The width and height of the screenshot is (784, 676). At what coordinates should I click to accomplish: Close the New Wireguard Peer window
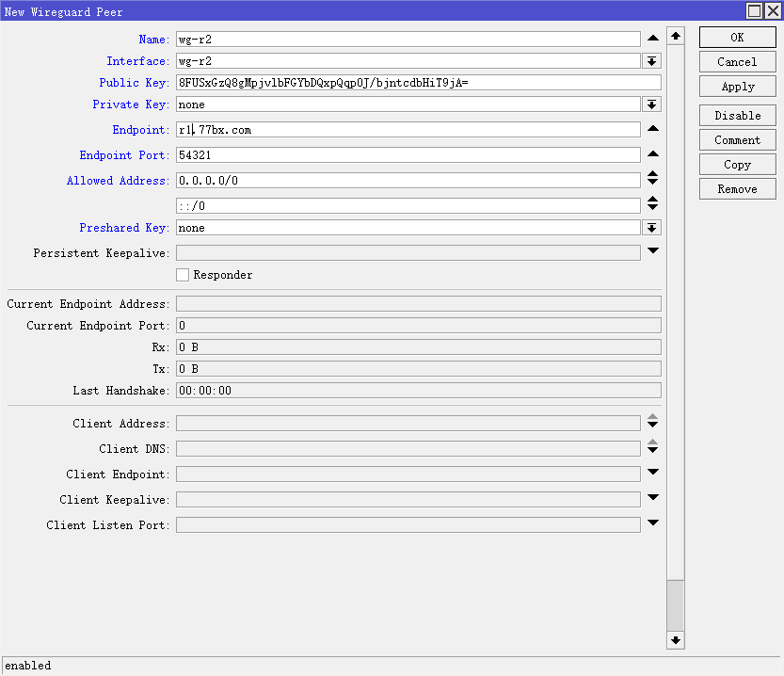click(x=772, y=11)
